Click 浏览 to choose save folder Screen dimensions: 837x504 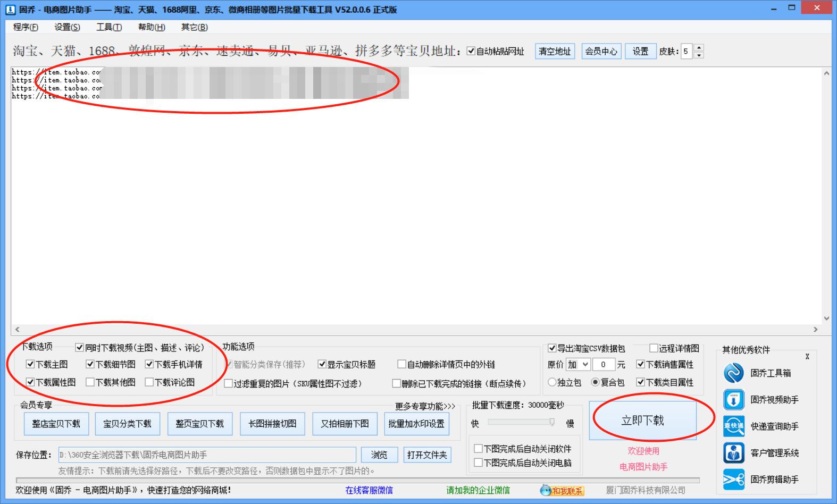tap(379, 455)
